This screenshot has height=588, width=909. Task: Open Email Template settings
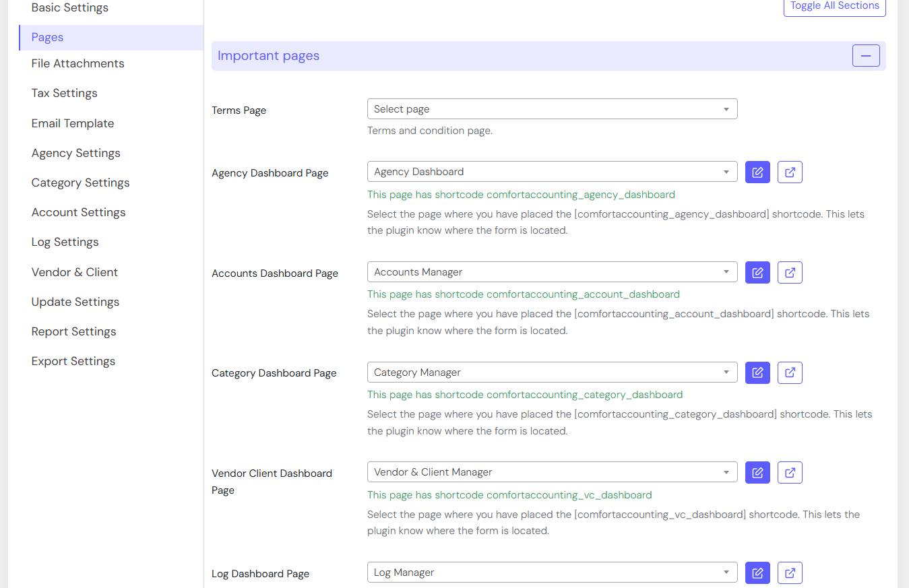[73, 123]
